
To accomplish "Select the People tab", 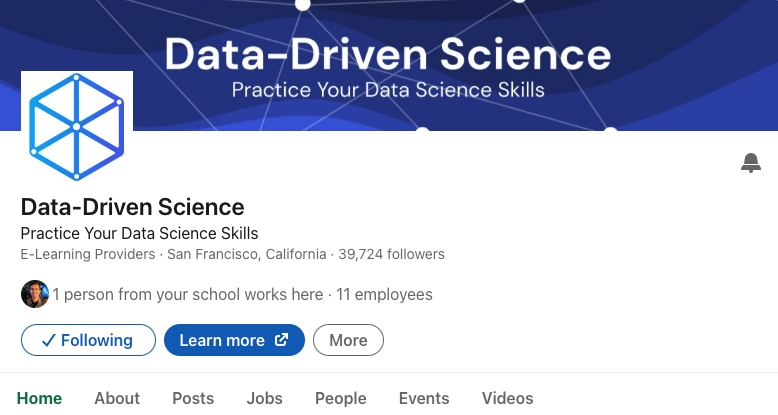I will (341, 398).
